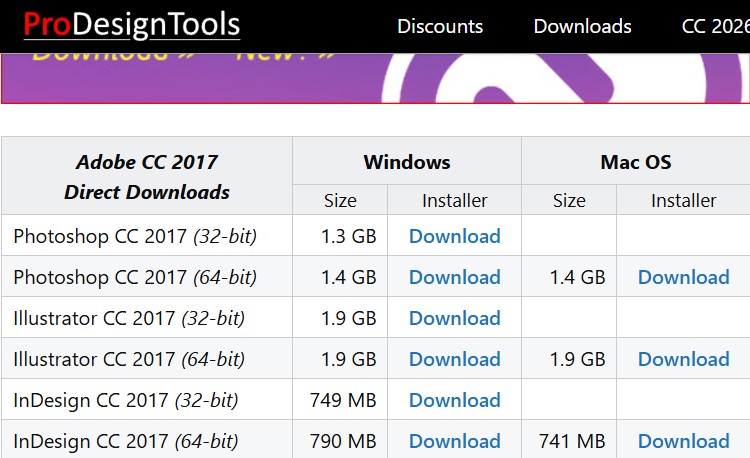
Task: Download InDesign CC 2017 32-bit for Windows
Action: (455, 400)
